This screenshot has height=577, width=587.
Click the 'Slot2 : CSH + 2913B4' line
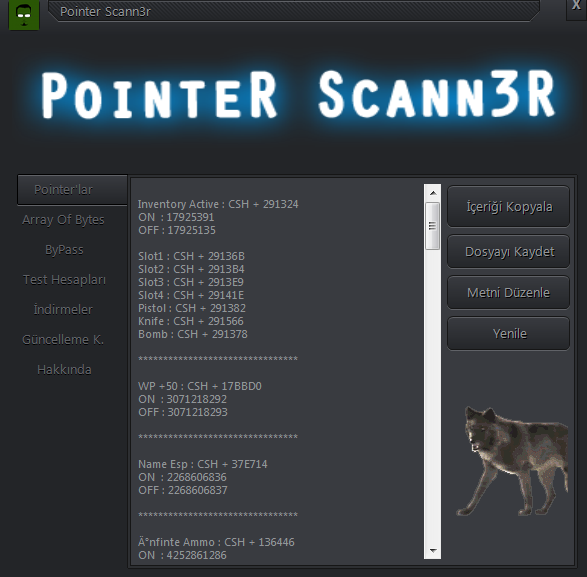[x=191, y=269]
